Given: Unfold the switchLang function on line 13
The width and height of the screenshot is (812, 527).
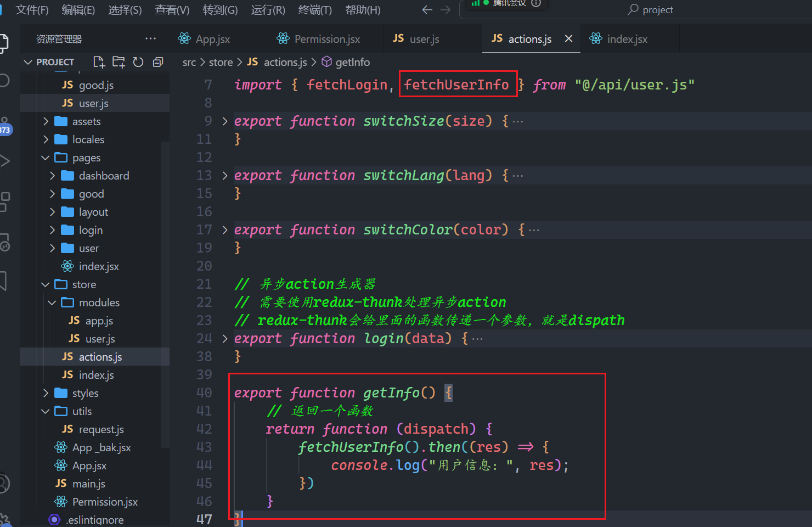Looking at the screenshot, I should [224, 175].
